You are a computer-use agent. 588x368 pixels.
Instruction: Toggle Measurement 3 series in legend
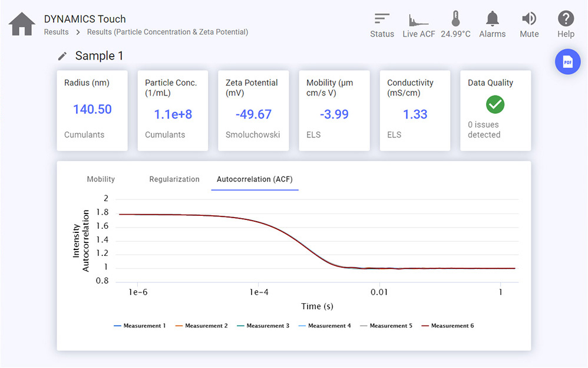(x=263, y=326)
